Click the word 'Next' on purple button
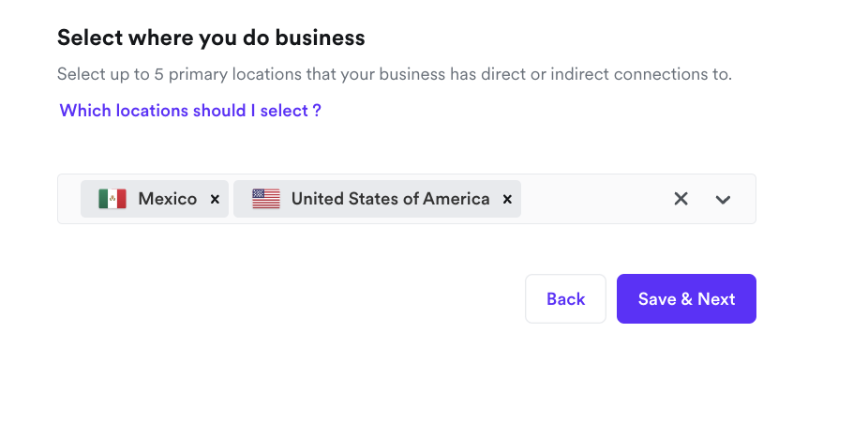Viewport: 868px width, 424px height. (716, 299)
